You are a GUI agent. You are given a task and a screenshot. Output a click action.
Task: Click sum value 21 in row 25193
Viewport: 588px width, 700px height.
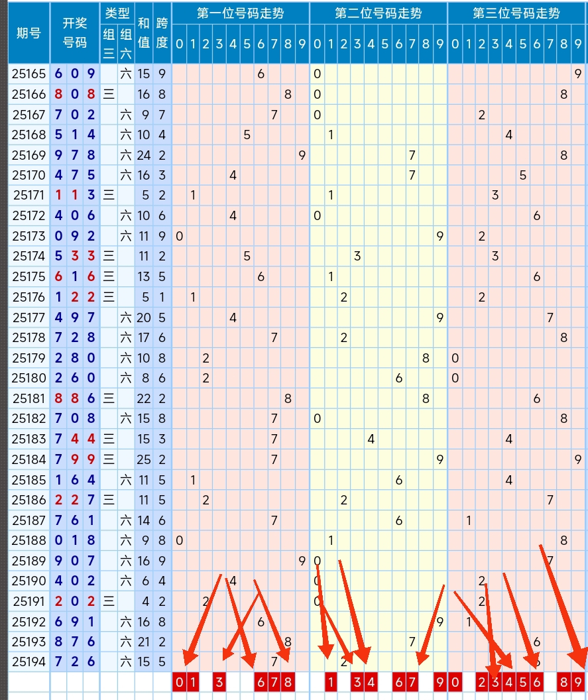[x=144, y=642]
